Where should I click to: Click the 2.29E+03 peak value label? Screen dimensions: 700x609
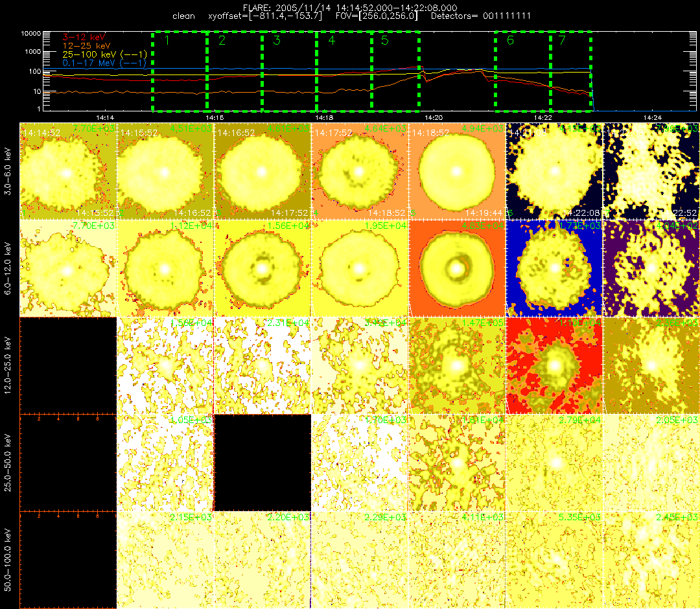tap(385, 518)
